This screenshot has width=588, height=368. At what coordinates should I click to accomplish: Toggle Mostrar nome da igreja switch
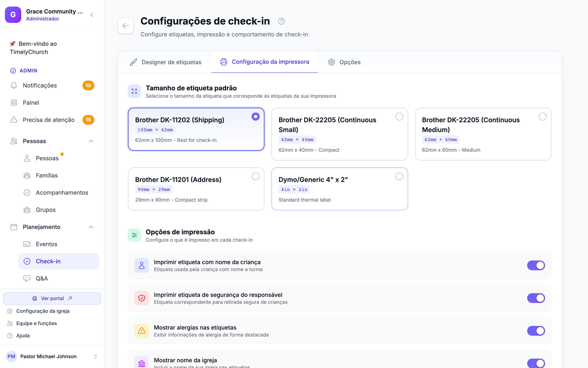coord(536,363)
